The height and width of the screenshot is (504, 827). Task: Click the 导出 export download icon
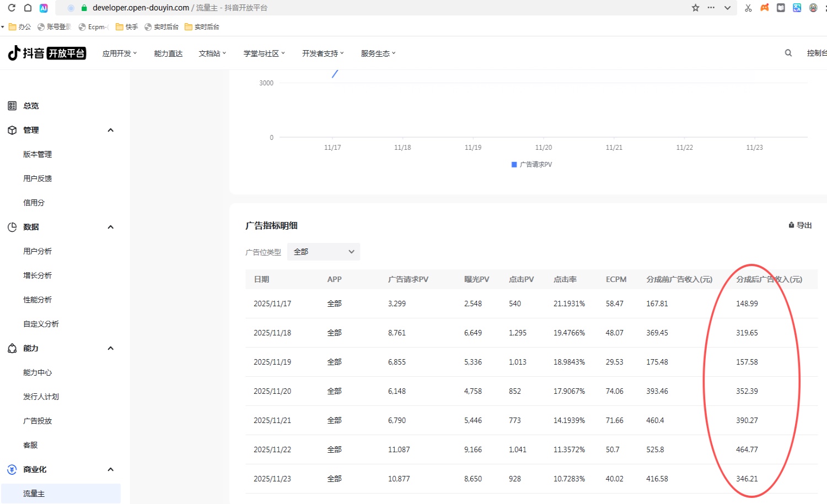pos(791,225)
